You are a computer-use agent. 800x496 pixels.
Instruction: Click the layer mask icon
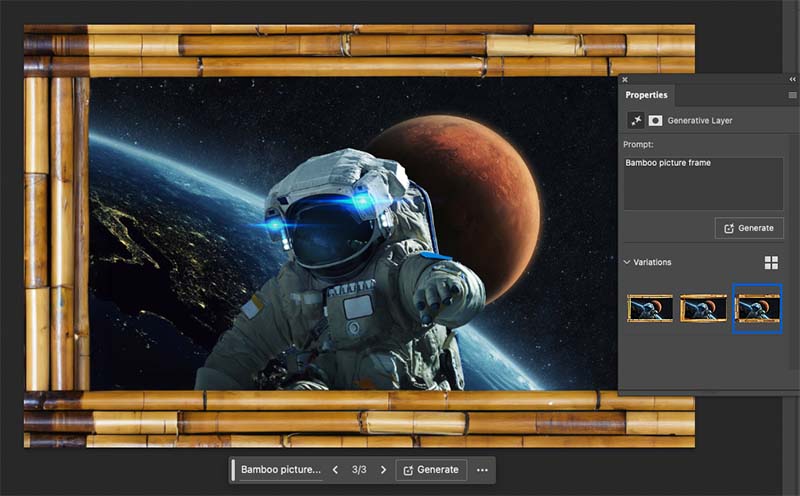click(655, 120)
